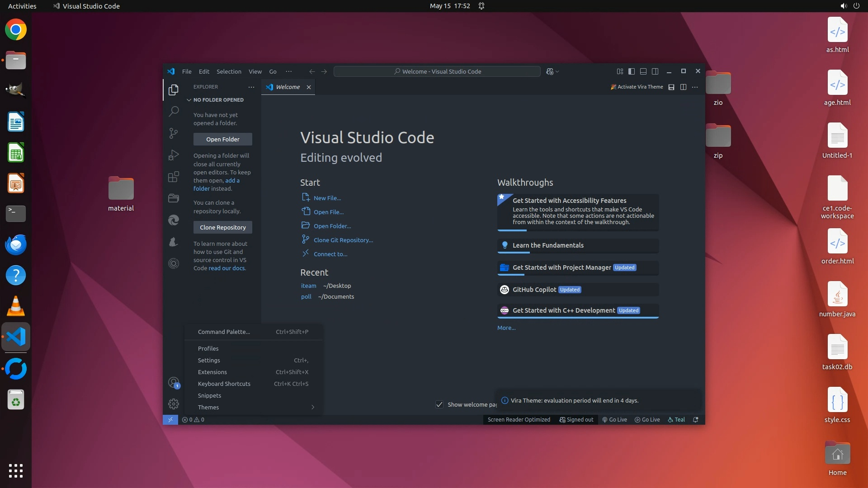868x488 pixels.
Task: Toggle the bottom Panel layout button
Action: coord(643,71)
